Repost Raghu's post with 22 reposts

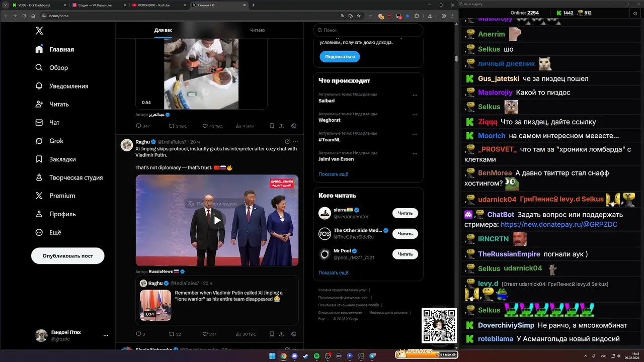coord(175,334)
